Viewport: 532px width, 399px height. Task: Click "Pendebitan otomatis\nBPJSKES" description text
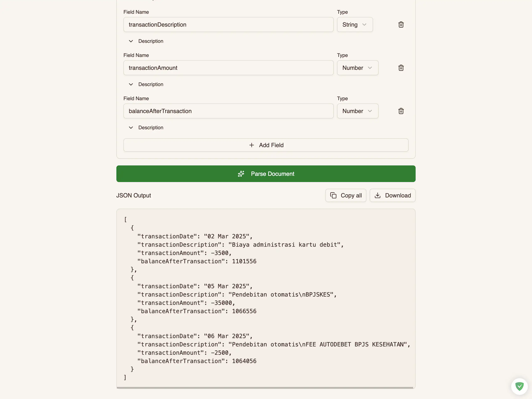coord(281,295)
